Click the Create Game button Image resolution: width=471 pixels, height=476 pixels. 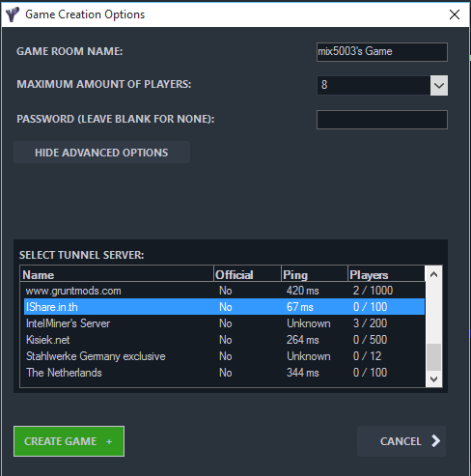click(69, 441)
